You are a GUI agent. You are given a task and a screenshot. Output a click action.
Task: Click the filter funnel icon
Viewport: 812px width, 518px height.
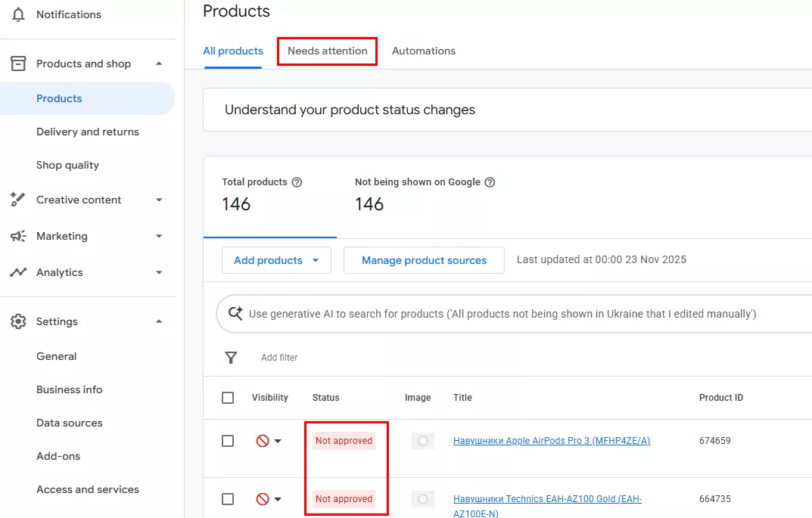pyautogui.click(x=231, y=358)
